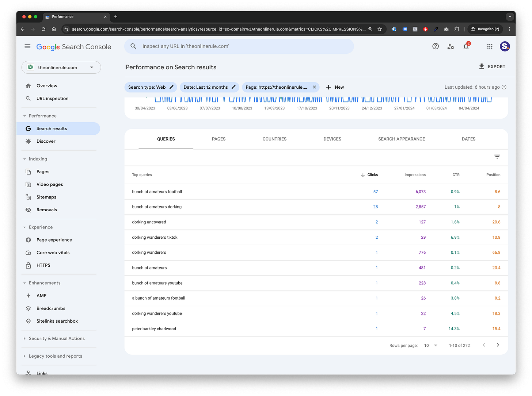Image resolution: width=532 pixels, height=396 pixels.
Task: Click the browser reload icon
Action: tap(43, 29)
